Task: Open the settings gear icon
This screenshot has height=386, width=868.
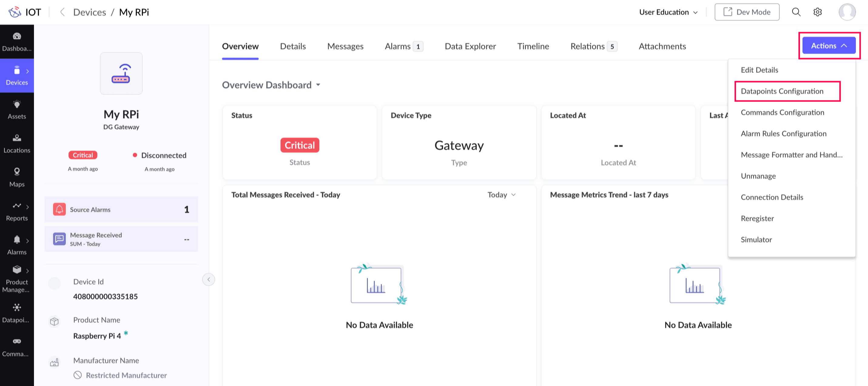Action: 817,12
